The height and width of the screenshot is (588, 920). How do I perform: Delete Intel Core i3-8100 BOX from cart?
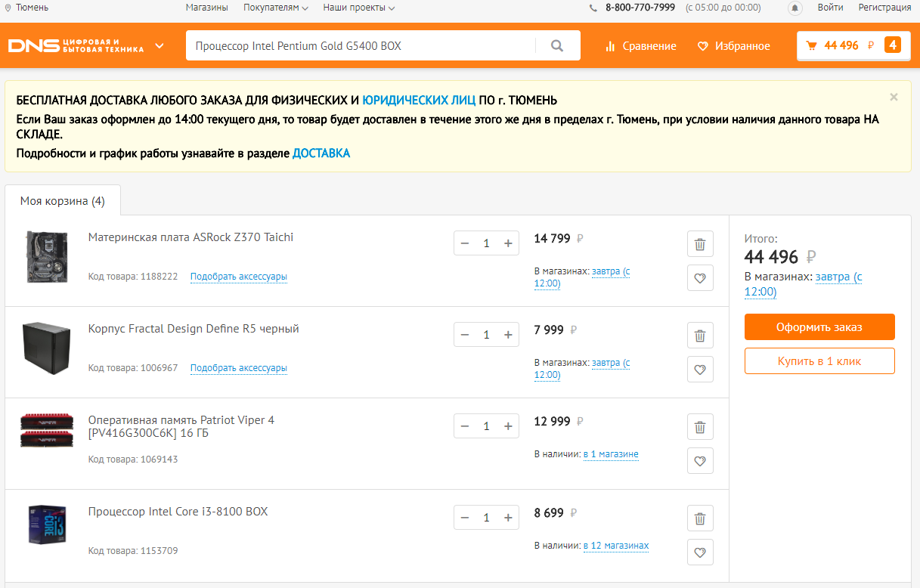700,518
